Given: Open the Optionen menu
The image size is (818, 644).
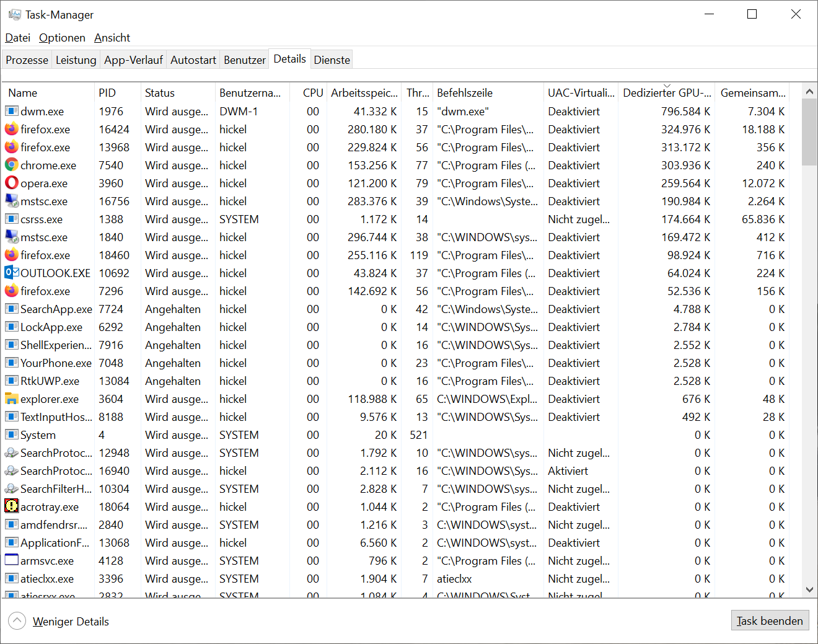Looking at the screenshot, I should tap(62, 38).
